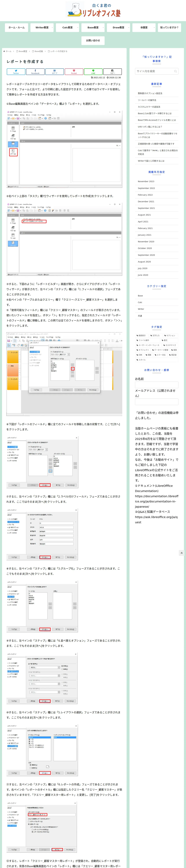186x868 pixels.
Task: Share the article via LINE
Action: (93, 72)
